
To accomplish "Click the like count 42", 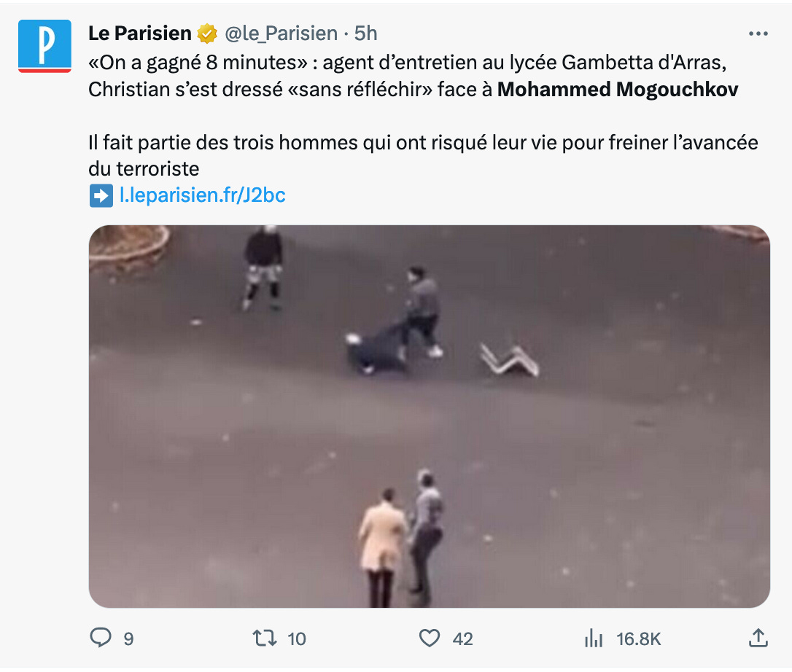I will 462,638.
